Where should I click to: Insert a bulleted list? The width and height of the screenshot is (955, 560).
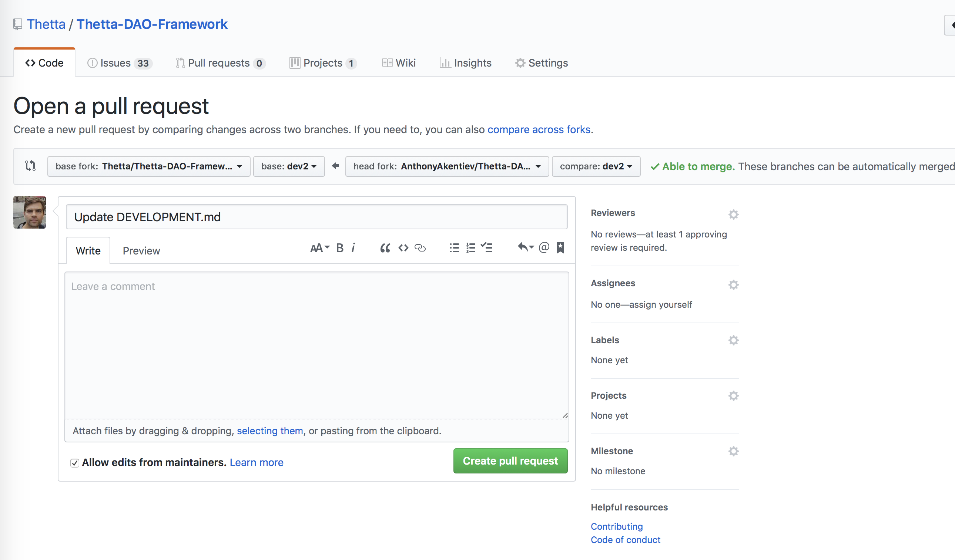tap(454, 248)
